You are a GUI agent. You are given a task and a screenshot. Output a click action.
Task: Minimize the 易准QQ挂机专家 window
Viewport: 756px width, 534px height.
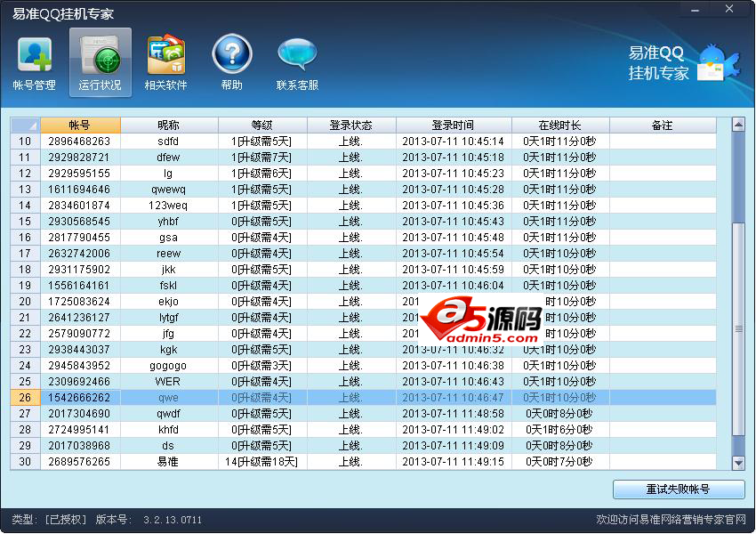coord(695,10)
